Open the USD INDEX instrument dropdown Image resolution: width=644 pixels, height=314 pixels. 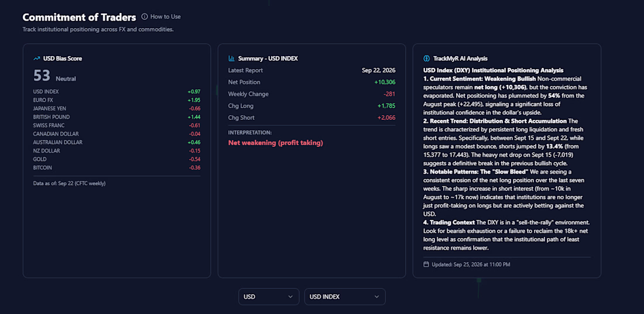(x=345, y=297)
